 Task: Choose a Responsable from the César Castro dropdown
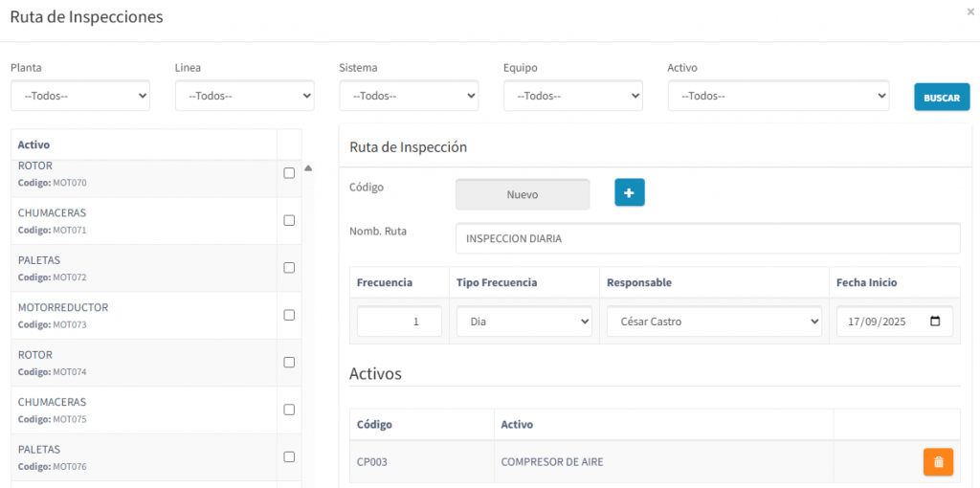coord(714,322)
